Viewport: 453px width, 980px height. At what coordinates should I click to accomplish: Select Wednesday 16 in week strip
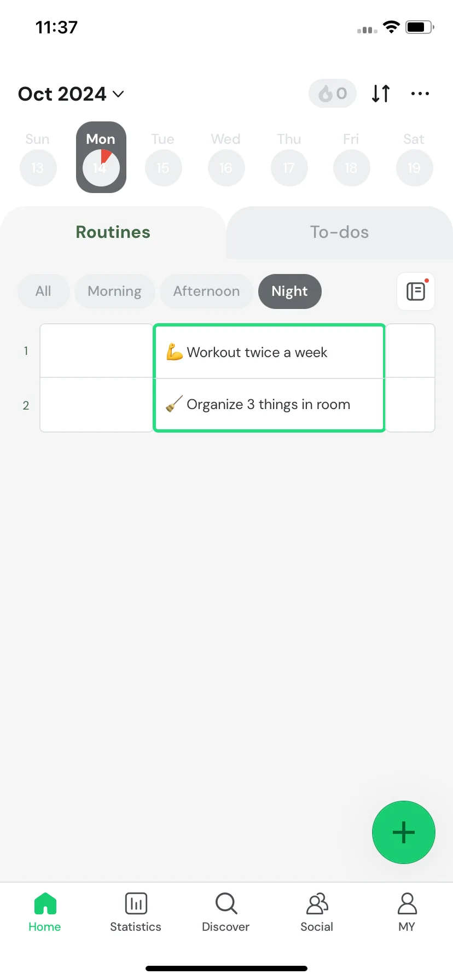pyautogui.click(x=226, y=167)
